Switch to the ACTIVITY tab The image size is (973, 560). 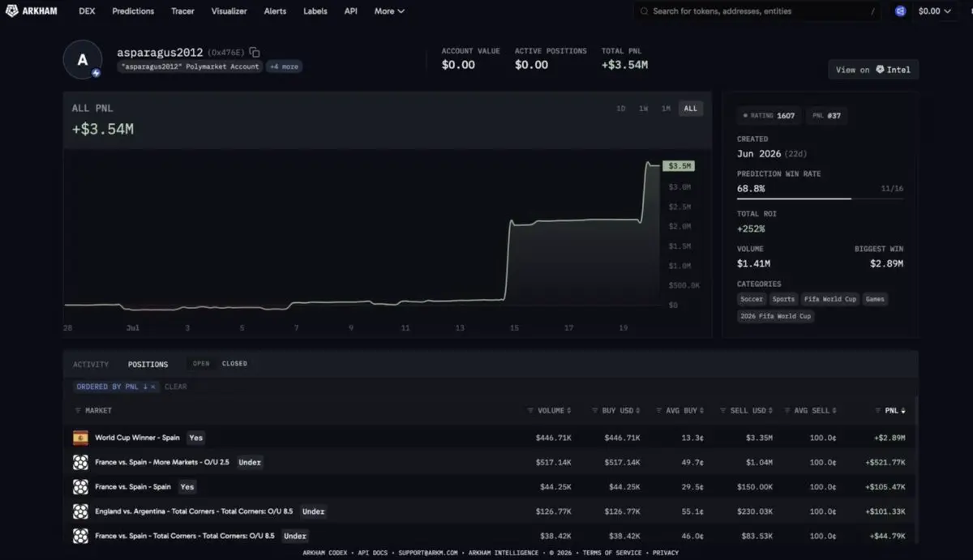(91, 365)
